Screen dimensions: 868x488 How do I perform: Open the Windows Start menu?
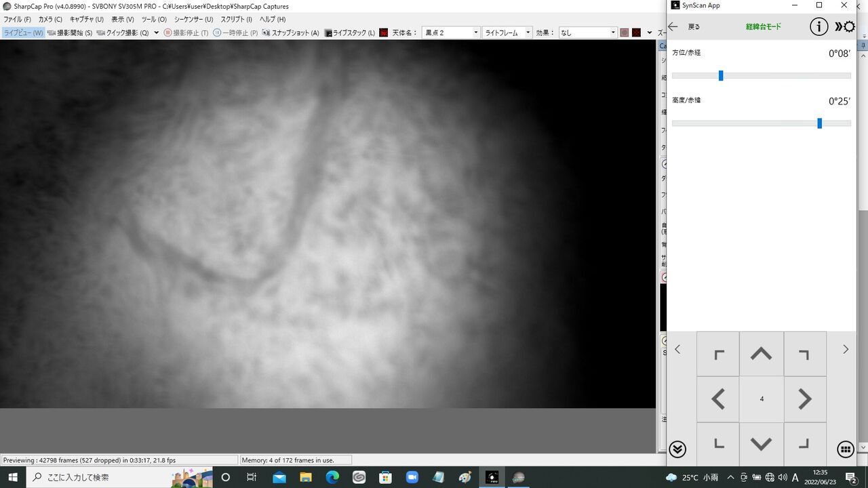click(x=13, y=477)
